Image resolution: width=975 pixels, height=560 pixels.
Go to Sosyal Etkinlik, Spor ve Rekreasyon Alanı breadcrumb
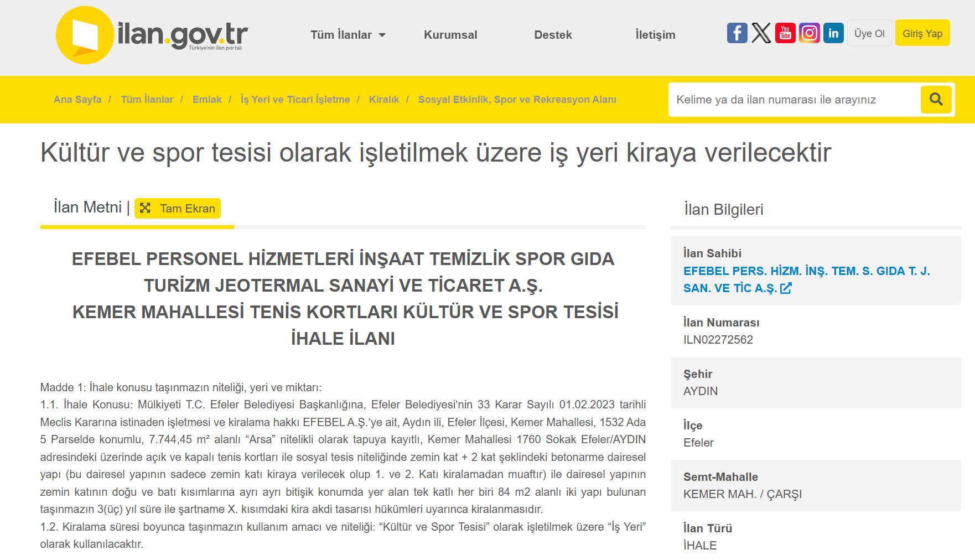[x=517, y=100]
